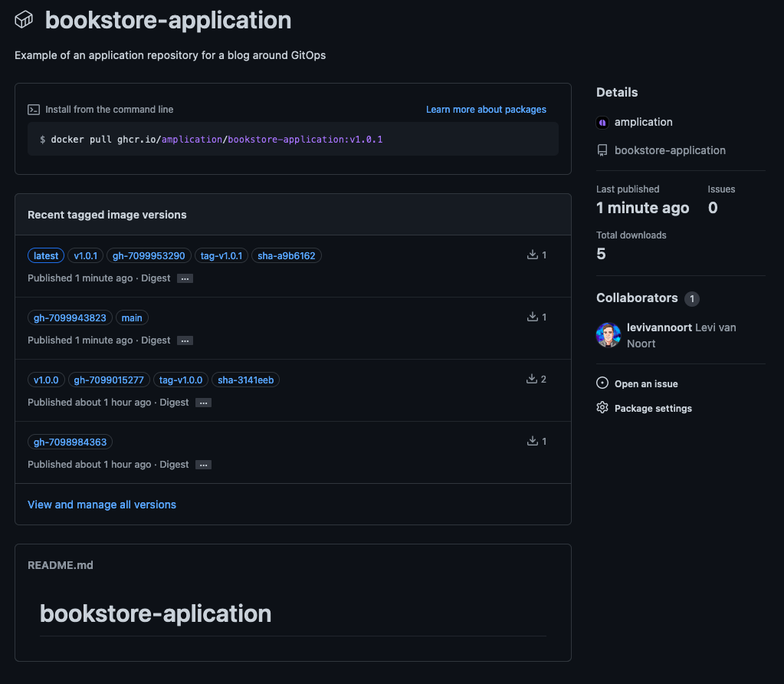Image resolution: width=784 pixels, height=684 pixels.
Task: Open the gh-7098984363 tag
Action: point(70,442)
